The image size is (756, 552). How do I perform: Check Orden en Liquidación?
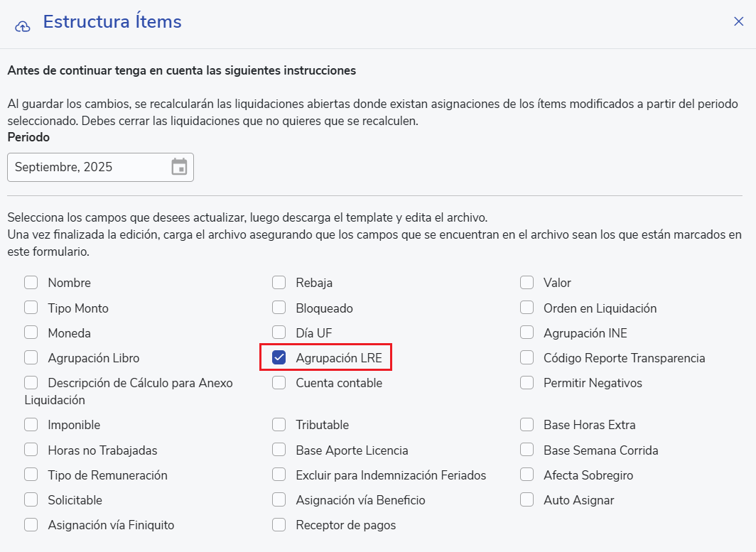click(x=526, y=308)
